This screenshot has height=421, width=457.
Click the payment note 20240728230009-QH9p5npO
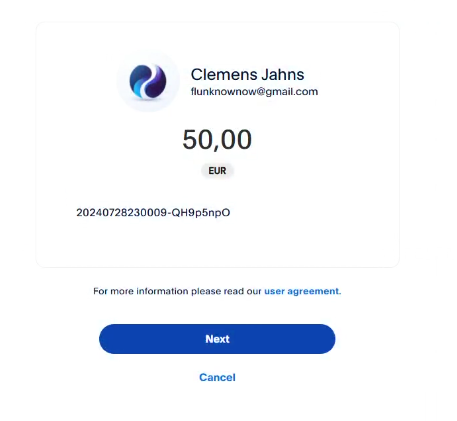click(x=153, y=212)
